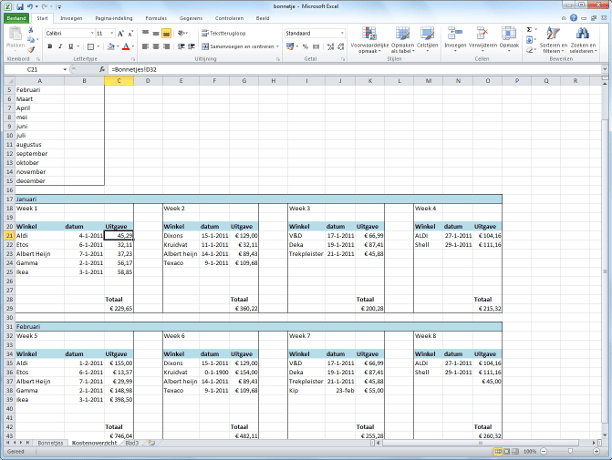This screenshot has width=612, height=460.
Task: Click the Clear eraser icon
Action: [x=529, y=50]
